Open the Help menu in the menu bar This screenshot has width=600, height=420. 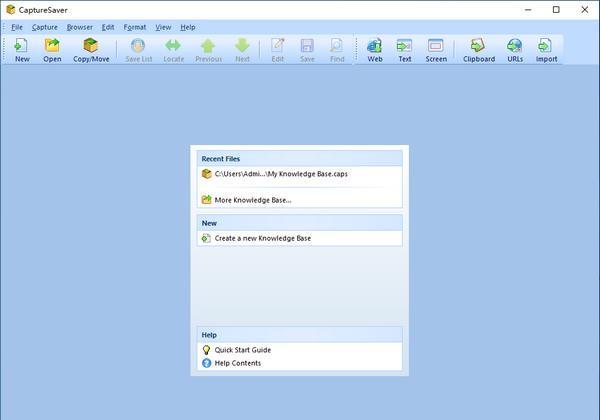pyautogui.click(x=188, y=27)
